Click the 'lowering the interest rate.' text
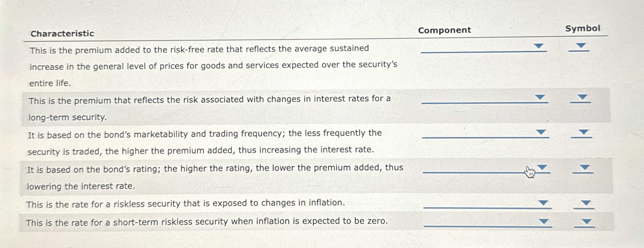The width and height of the screenshot is (644, 248). (81, 186)
